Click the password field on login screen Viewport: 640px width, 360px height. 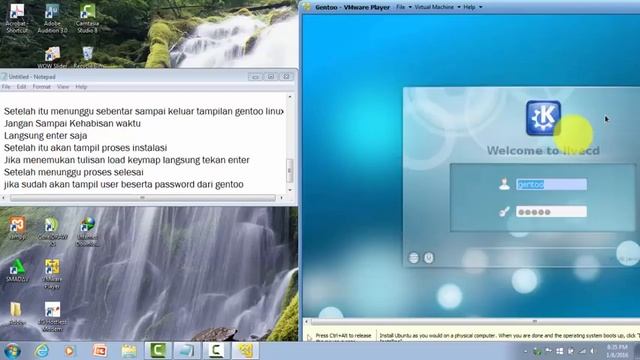[551, 211]
